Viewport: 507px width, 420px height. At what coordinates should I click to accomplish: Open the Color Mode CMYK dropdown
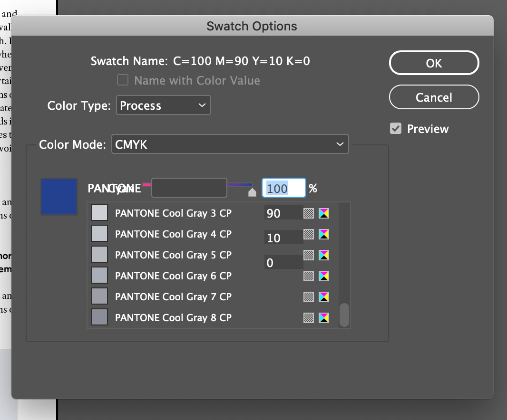tap(230, 144)
